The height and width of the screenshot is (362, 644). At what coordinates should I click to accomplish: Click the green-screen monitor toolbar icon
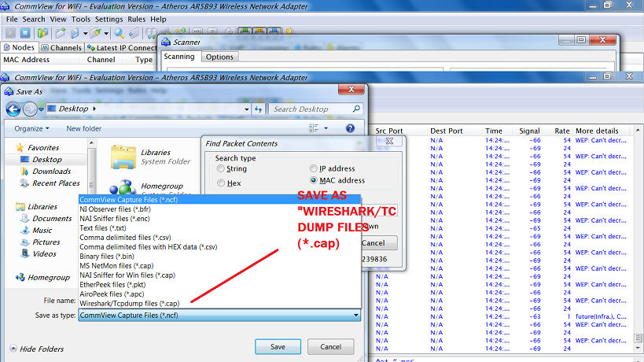click(245, 31)
